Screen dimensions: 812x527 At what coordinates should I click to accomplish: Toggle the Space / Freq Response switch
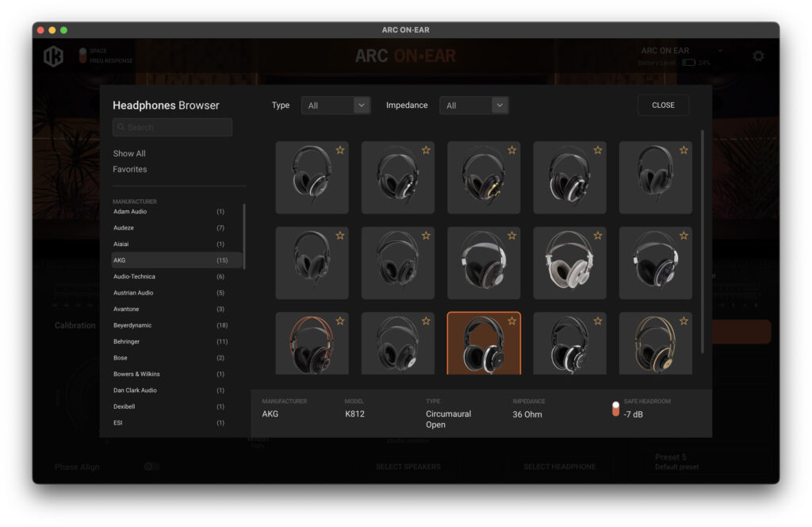(x=82, y=56)
